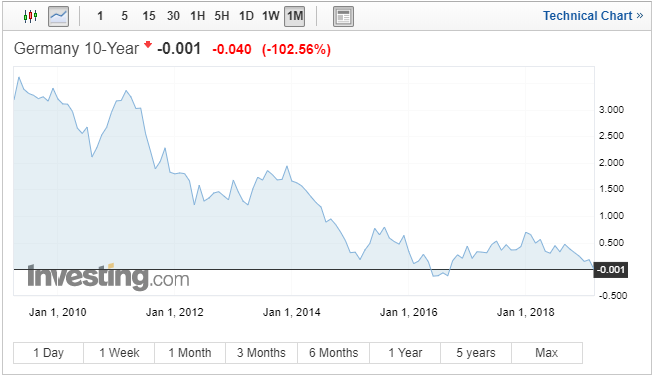653x377 pixels.
Task: Choose the 15 minute interval
Action: point(149,16)
